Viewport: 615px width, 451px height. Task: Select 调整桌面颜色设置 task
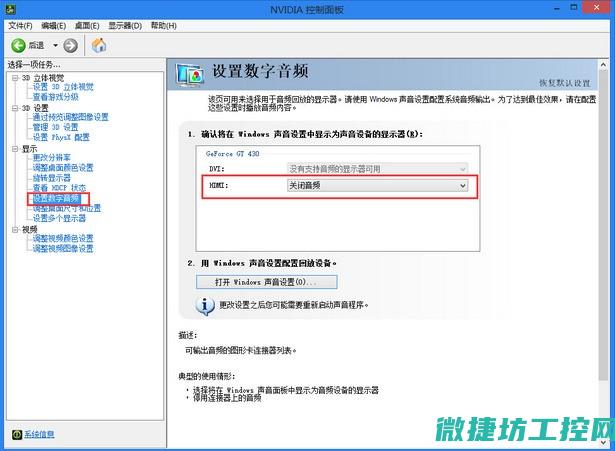coord(63,168)
